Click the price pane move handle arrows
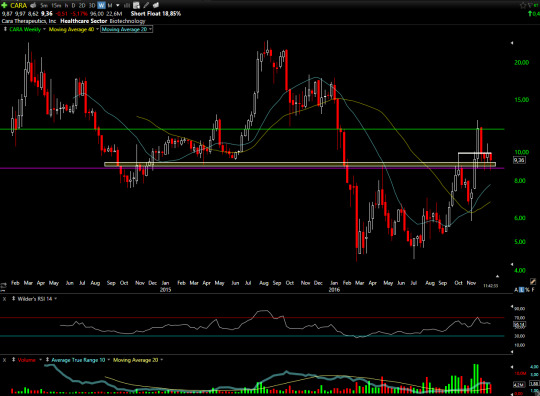The image size is (540, 396). [5, 29]
